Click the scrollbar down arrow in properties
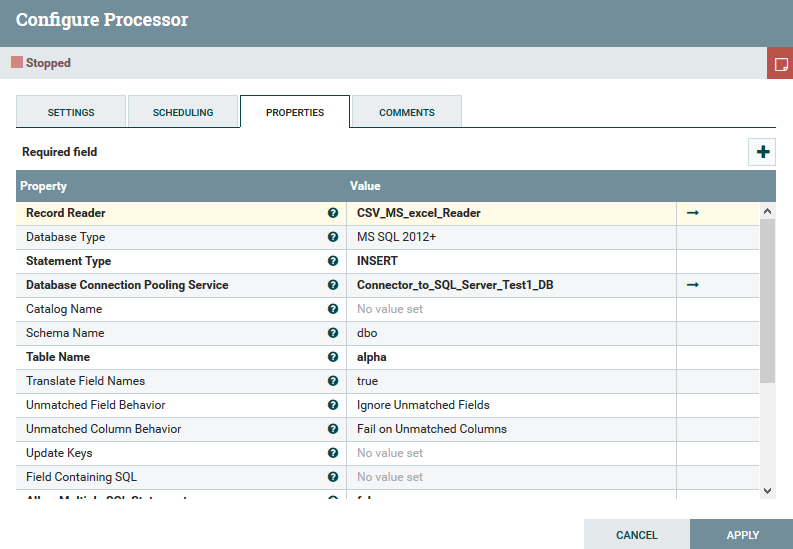 tap(767, 490)
